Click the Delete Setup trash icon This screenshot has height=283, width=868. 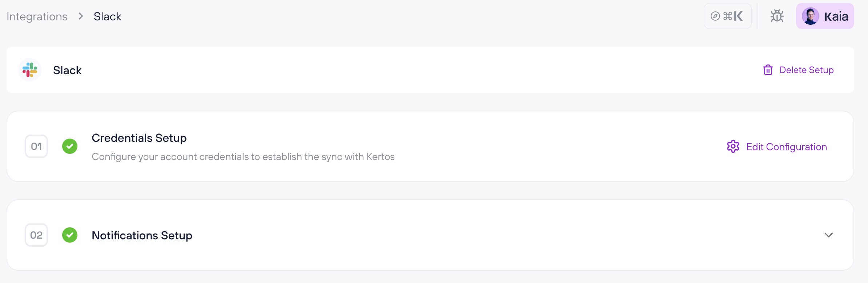point(768,70)
